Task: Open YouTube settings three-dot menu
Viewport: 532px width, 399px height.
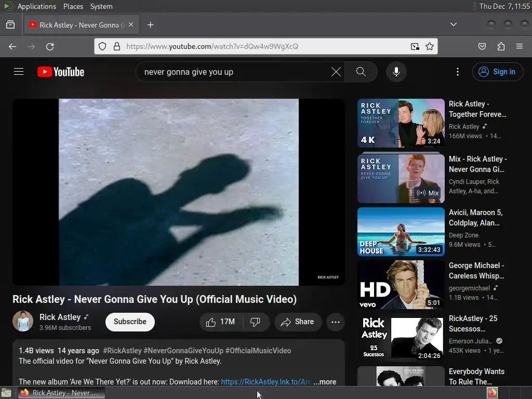Action: click(458, 72)
